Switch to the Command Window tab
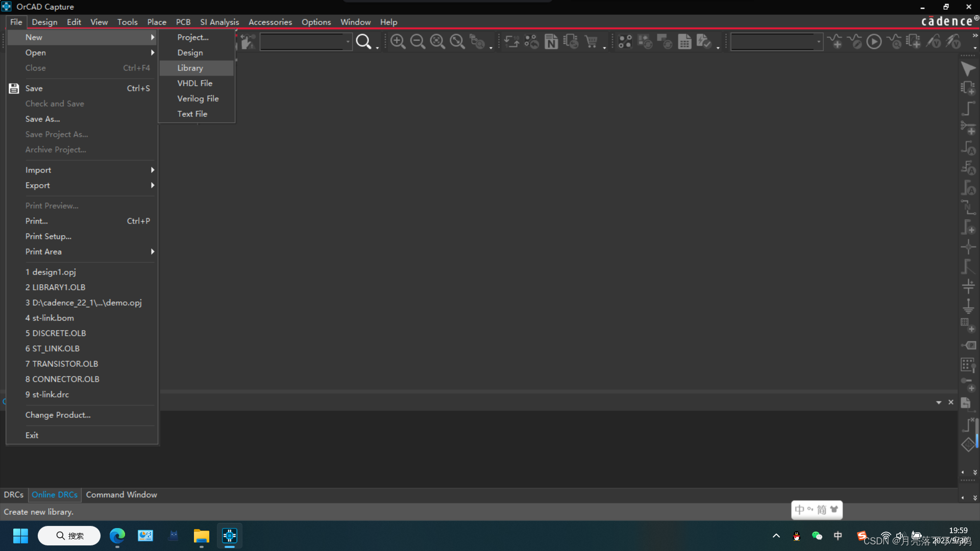The image size is (980, 551). 121,494
